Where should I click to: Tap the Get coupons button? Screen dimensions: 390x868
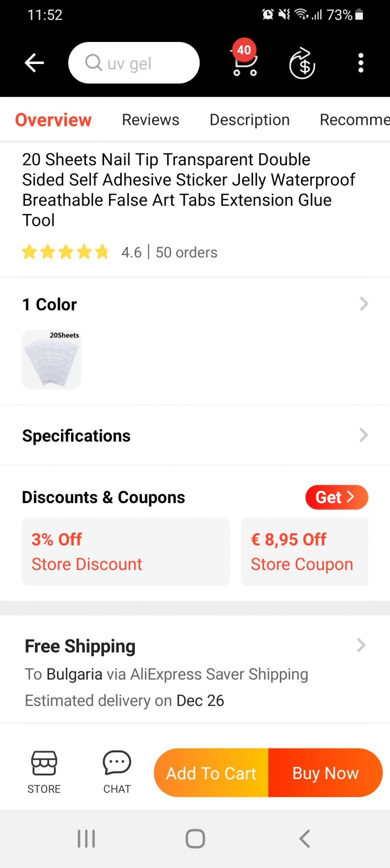tap(336, 497)
